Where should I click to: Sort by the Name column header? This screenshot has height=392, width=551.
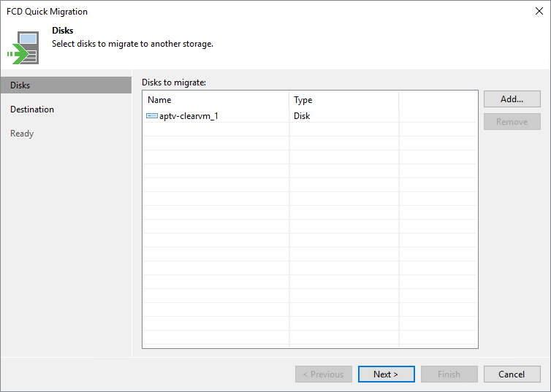pyautogui.click(x=216, y=100)
